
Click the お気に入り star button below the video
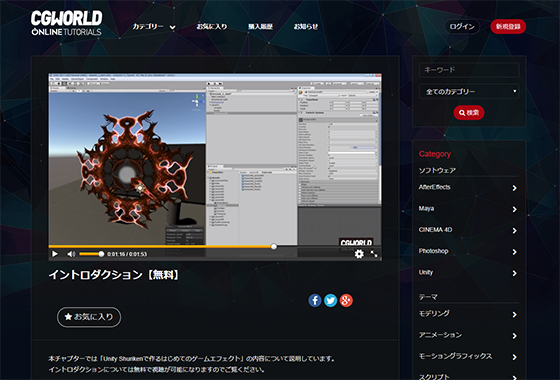click(89, 317)
